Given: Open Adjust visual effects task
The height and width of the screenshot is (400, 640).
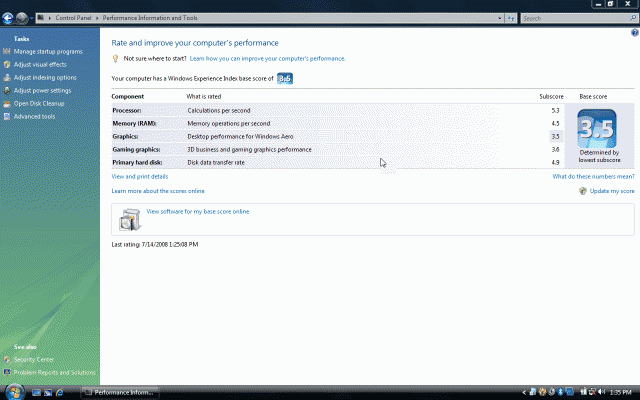Looking at the screenshot, I should click(40, 64).
